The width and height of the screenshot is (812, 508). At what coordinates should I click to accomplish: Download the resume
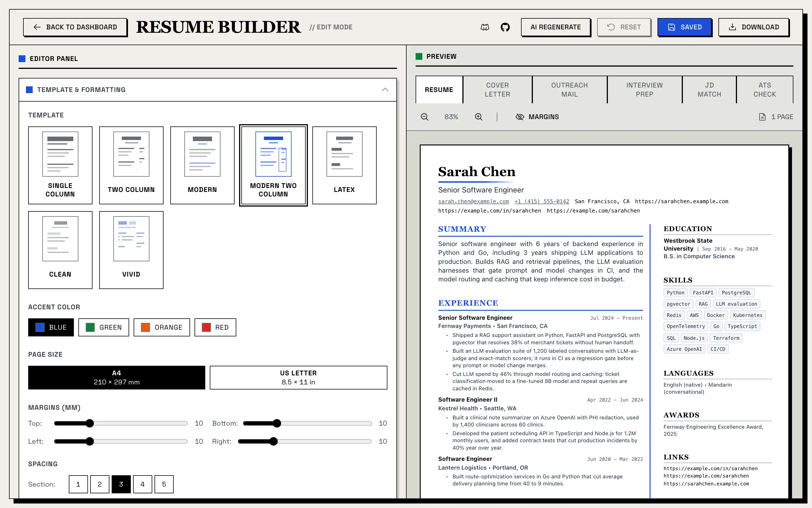coord(754,27)
